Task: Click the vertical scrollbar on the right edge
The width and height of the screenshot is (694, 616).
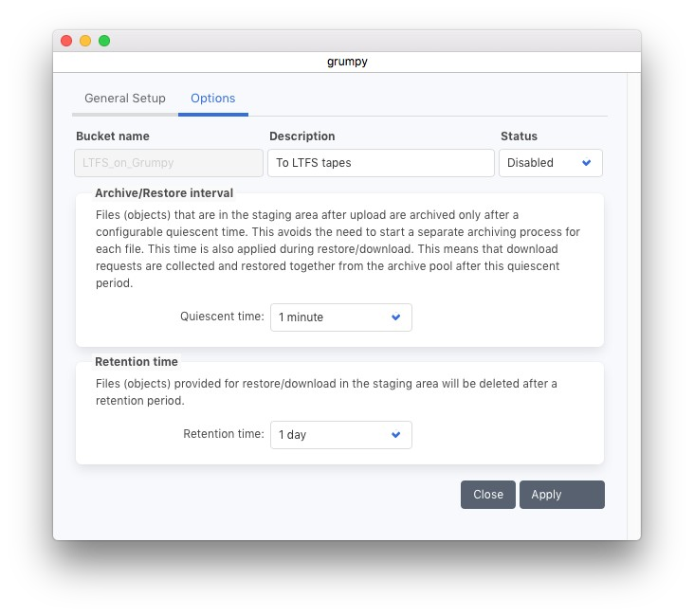Action: pos(633,284)
